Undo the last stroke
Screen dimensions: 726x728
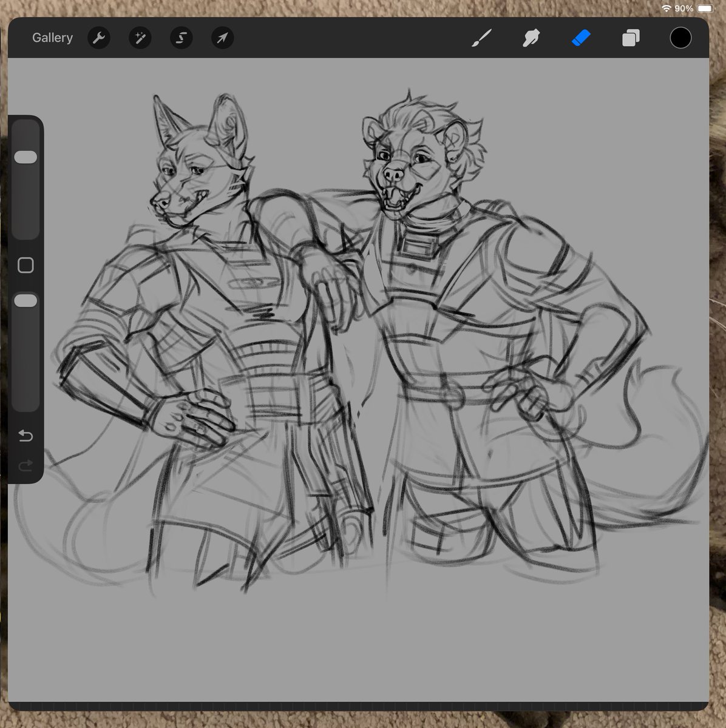coord(25,436)
